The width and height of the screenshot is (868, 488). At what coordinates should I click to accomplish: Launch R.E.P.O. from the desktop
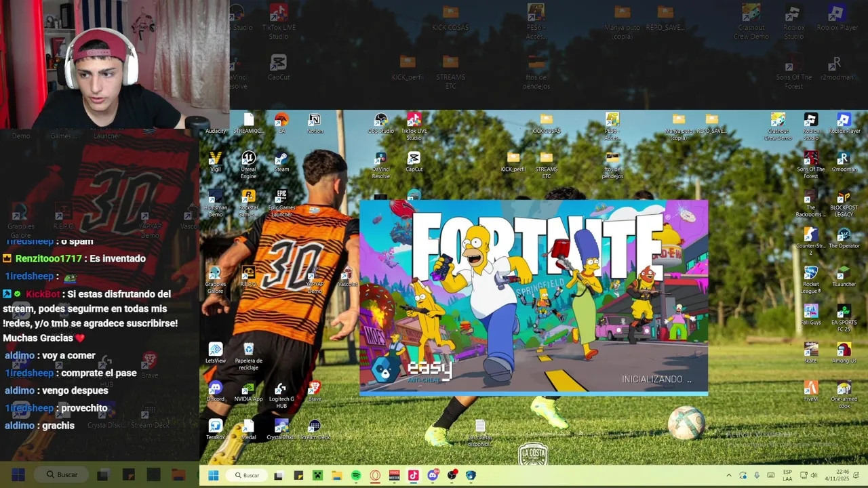point(248,277)
